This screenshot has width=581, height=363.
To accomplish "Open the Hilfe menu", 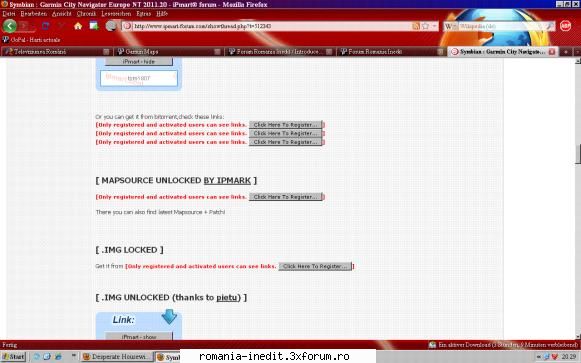I will (162, 14).
